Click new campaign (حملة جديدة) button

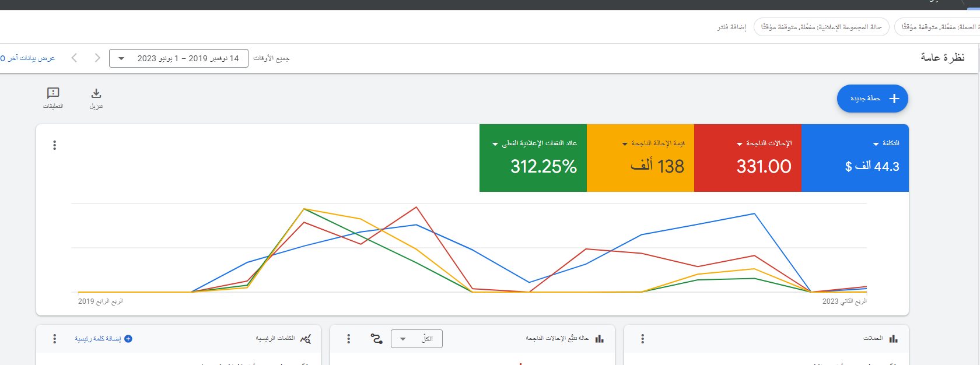872,99
